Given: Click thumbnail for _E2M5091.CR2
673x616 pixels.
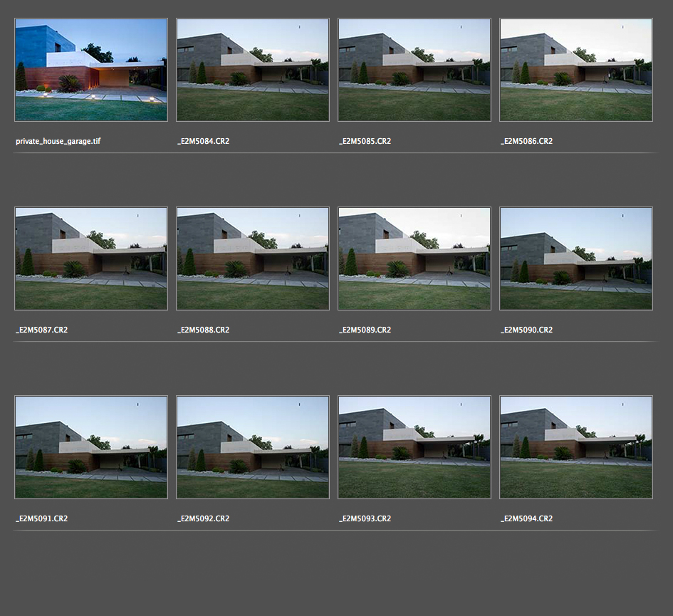Looking at the screenshot, I should 91,447.
